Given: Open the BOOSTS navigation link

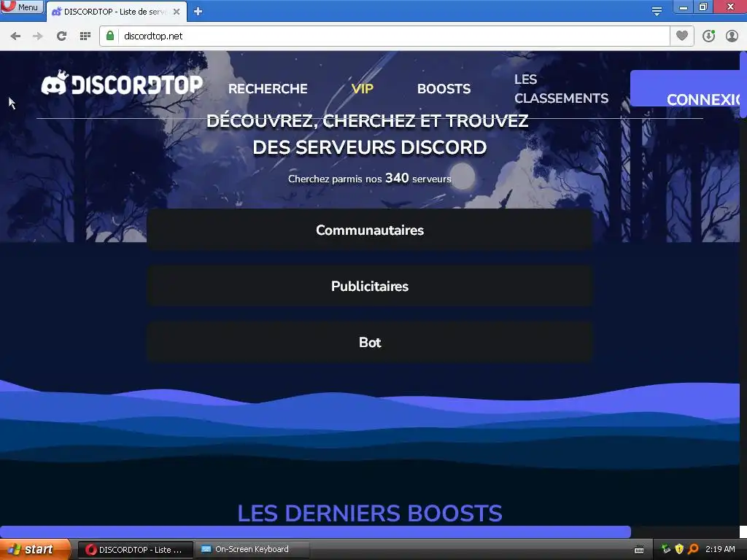Looking at the screenshot, I should [444, 89].
